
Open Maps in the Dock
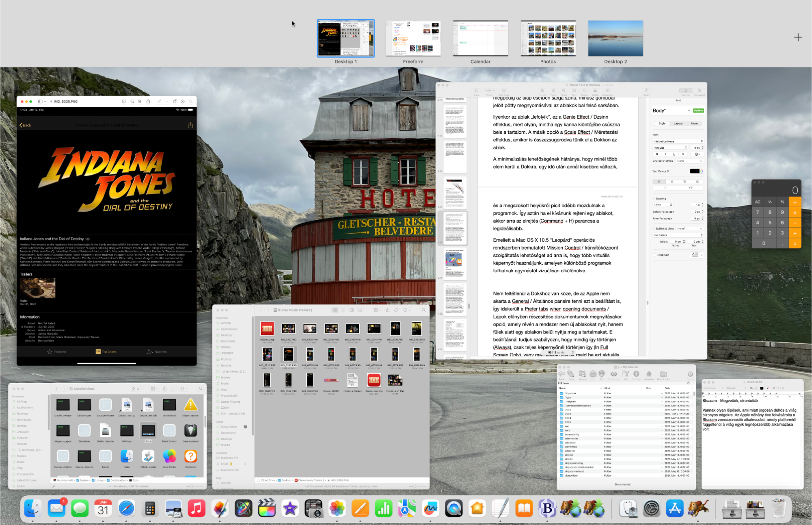407,508
